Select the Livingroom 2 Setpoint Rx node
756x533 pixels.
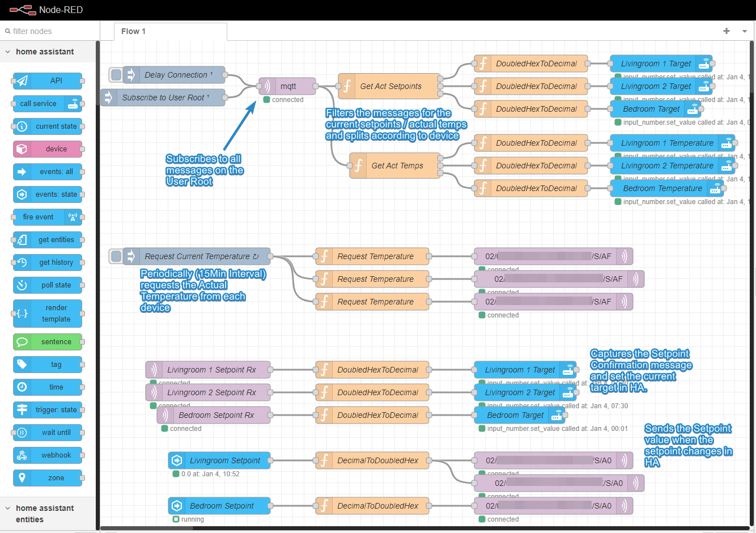(x=208, y=392)
